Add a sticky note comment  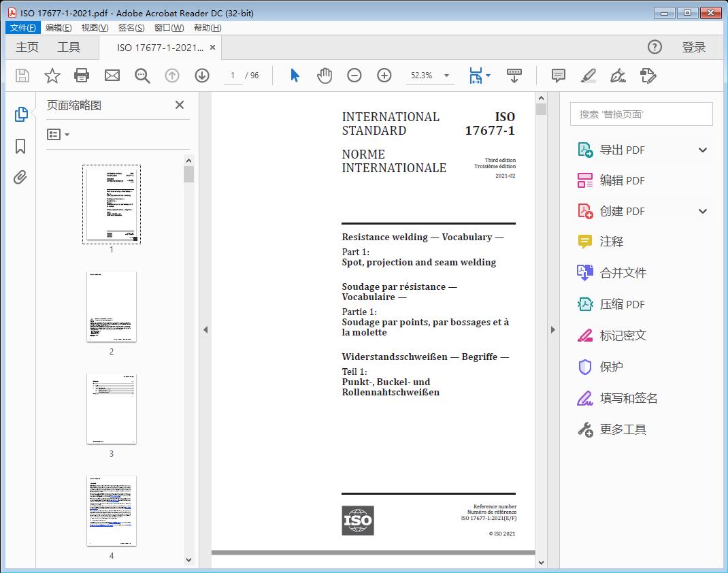(559, 76)
